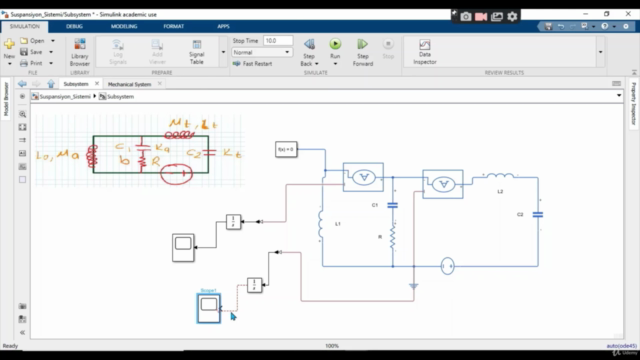Expand the Save dropdown arrow
The width and height of the screenshot is (640, 360).
(x=51, y=52)
